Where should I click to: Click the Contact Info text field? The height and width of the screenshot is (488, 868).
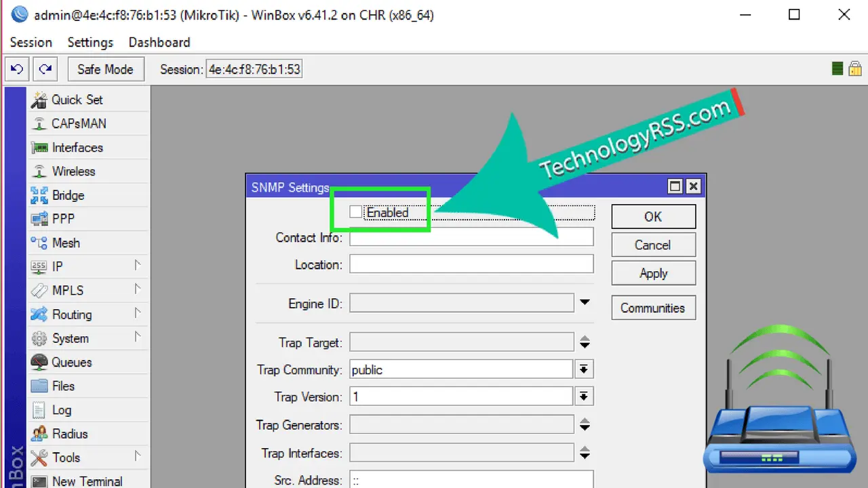coord(471,237)
